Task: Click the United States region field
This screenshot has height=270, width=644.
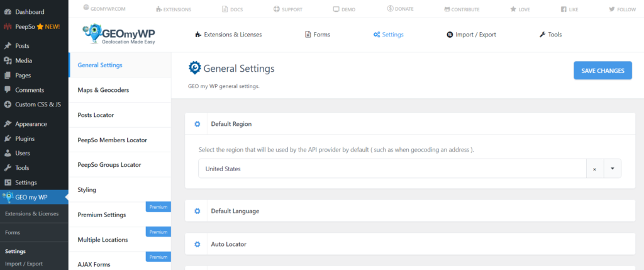Action: point(392,169)
